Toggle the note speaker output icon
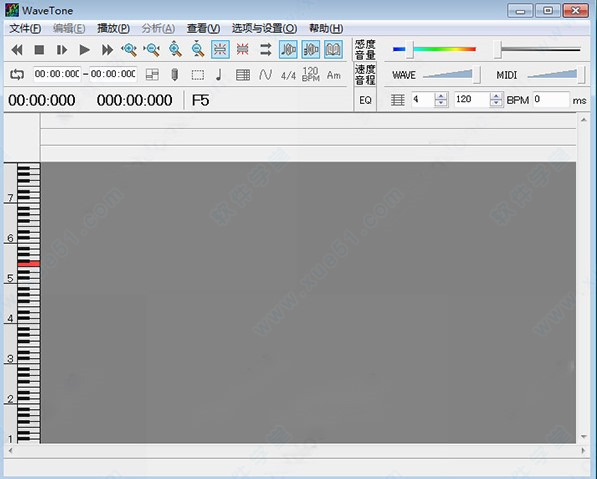The width and height of the screenshot is (597, 479). coord(288,49)
